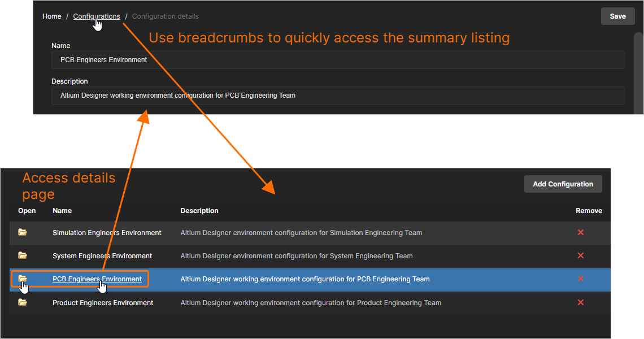Remove System Engineers Environment with red X
This screenshot has height=339, width=644.
click(581, 255)
